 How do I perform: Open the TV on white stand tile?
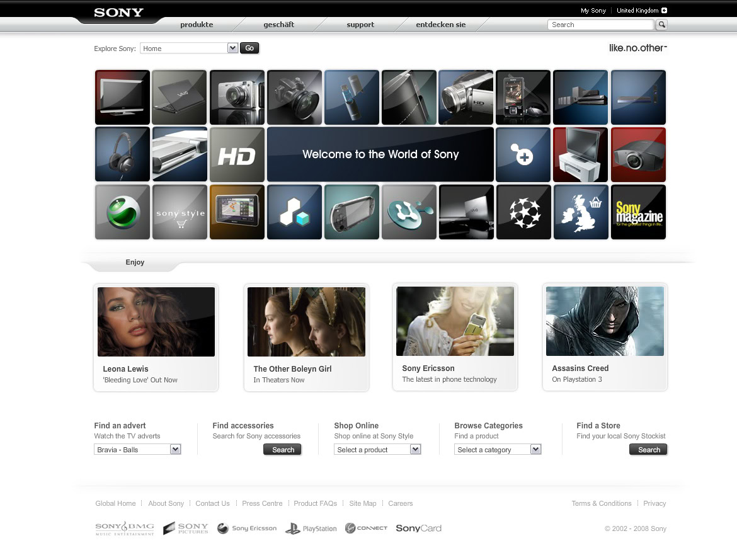581,154
